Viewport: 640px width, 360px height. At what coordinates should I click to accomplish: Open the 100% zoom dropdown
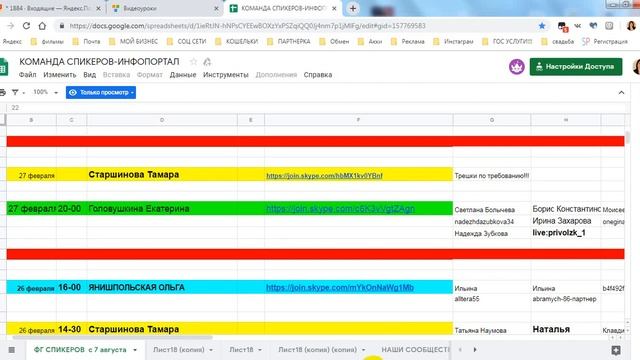45,92
